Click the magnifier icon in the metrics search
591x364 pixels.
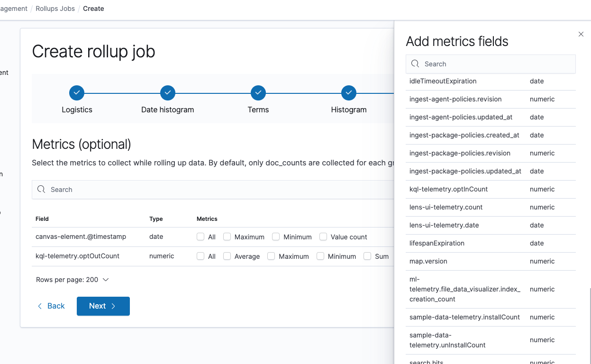[41, 190]
